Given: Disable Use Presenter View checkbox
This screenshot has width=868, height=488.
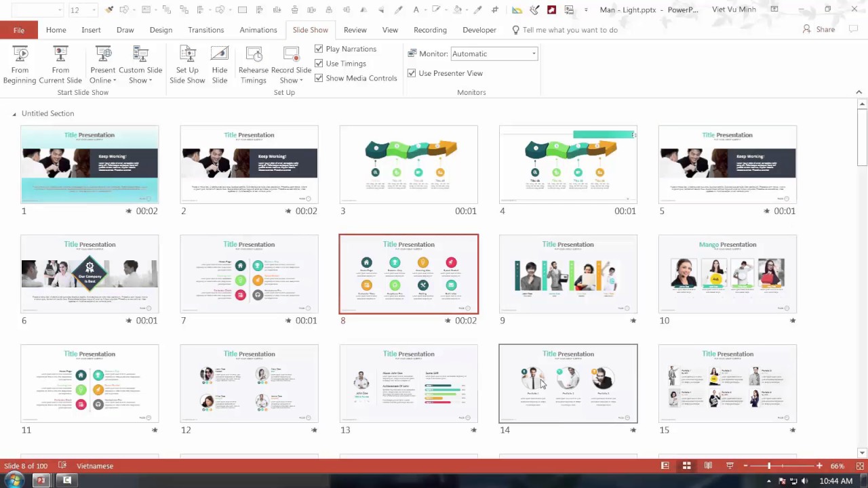Looking at the screenshot, I should point(412,73).
